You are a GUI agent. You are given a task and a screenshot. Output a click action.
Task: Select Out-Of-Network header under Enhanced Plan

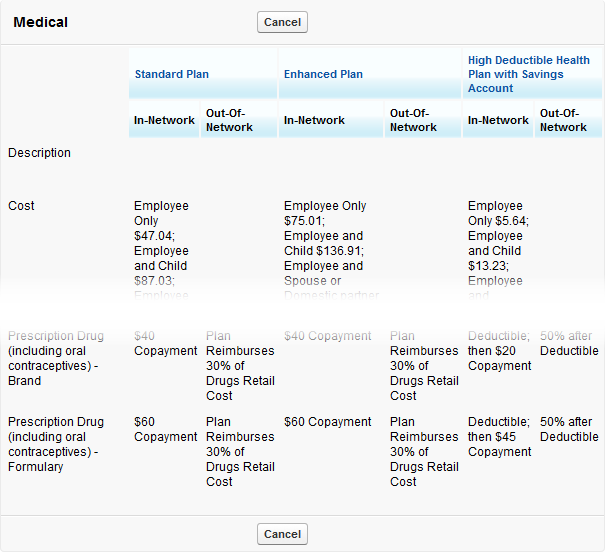click(x=413, y=120)
